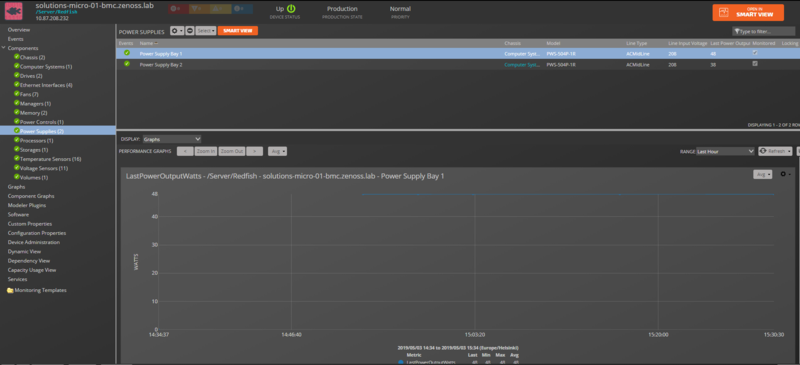Click the orange Smart View button in Power Supplies toolbar

(x=238, y=31)
